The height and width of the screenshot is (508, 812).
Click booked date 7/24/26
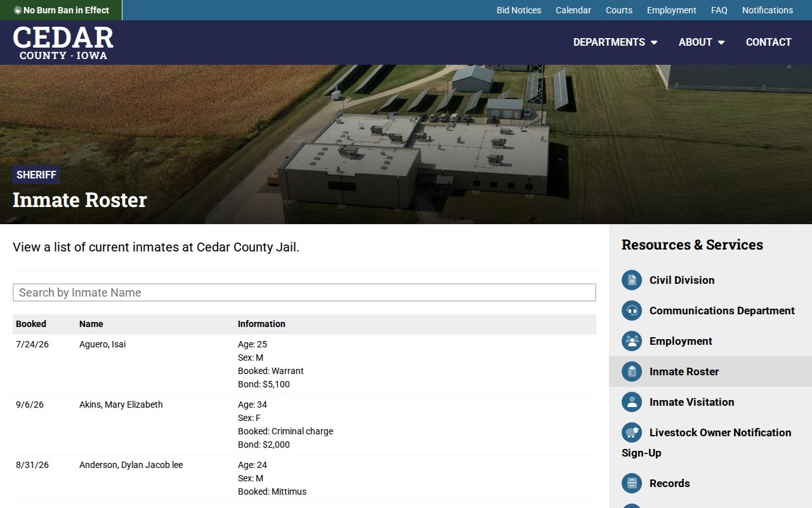(x=32, y=344)
